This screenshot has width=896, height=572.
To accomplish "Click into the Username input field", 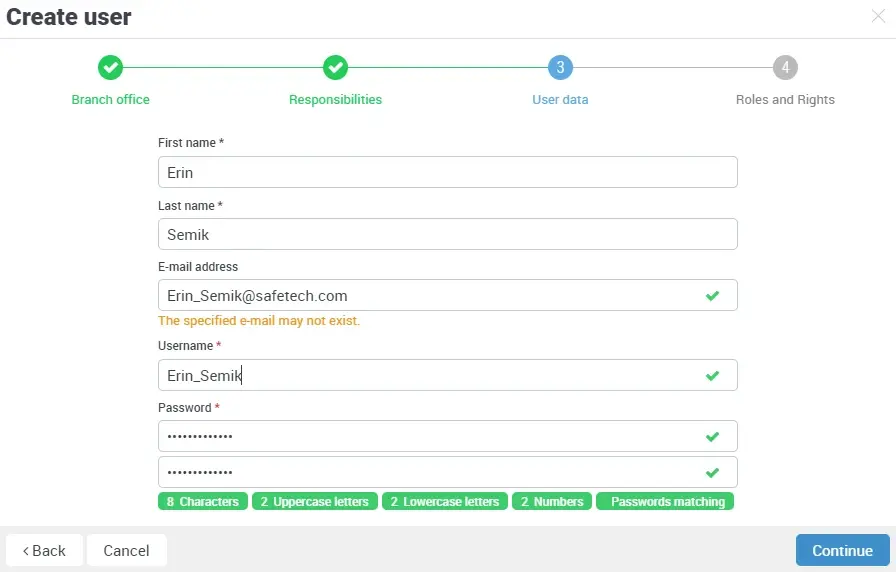I will (x=447, y=375).
